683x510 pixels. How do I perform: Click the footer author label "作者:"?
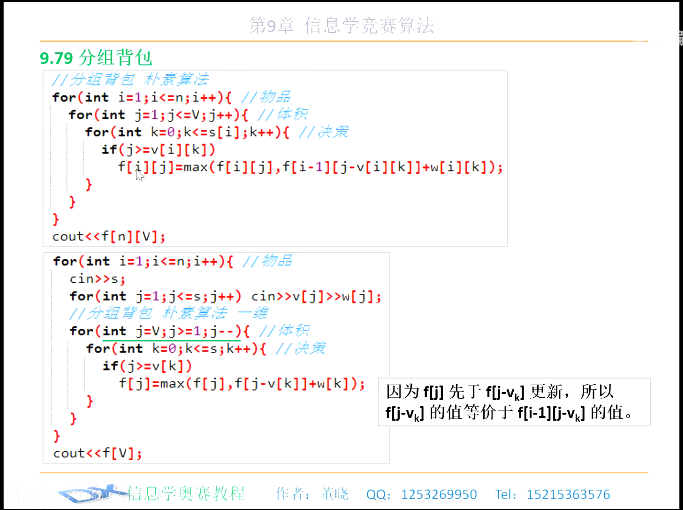pos(293,494)
